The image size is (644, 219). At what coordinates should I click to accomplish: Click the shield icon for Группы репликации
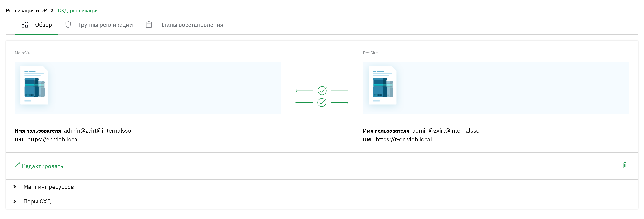[x=68, y=25]
